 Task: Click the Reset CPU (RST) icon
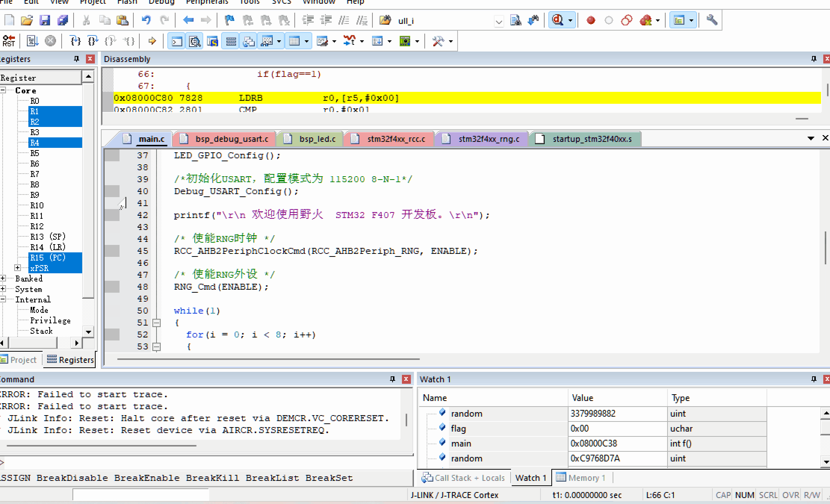pos(9,41)
